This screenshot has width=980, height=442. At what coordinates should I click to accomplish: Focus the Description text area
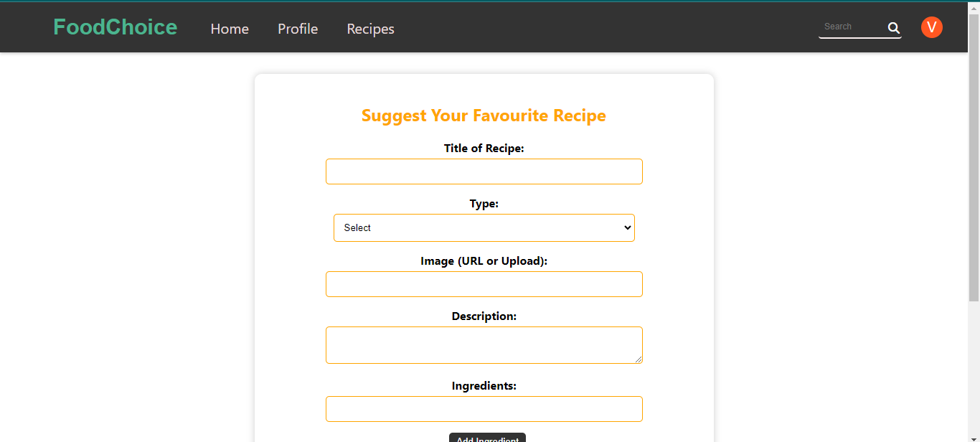click(x=484, y=344)
